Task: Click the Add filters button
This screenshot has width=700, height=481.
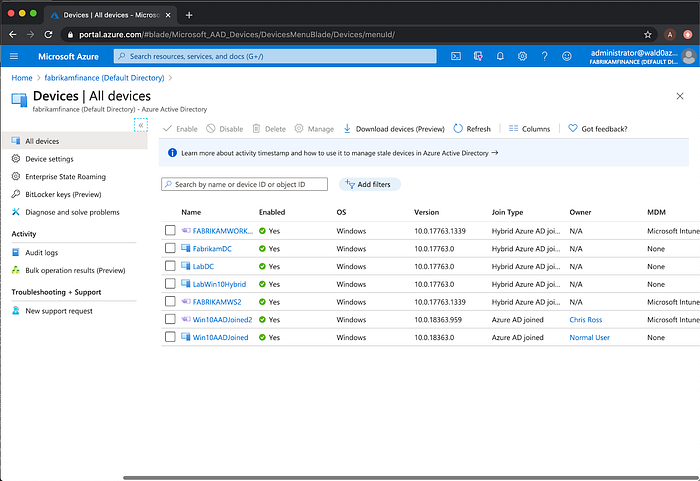Action: click(369, 184)
